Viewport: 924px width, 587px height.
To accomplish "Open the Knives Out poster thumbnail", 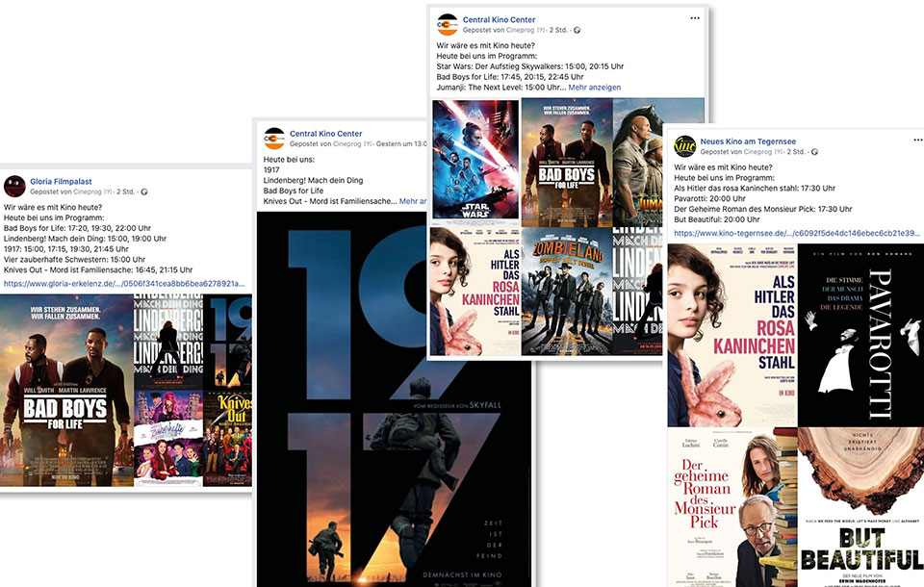I will point(227,439).
